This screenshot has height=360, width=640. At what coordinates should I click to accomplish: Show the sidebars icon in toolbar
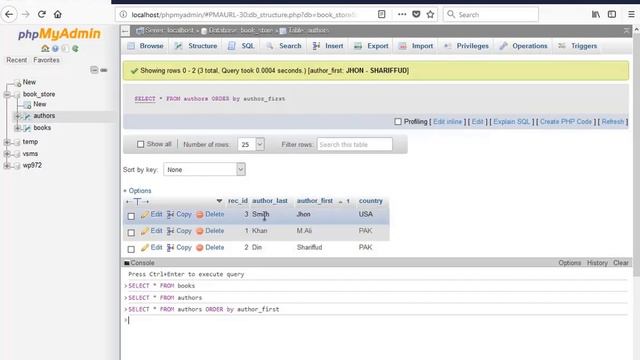pos(612,14)
